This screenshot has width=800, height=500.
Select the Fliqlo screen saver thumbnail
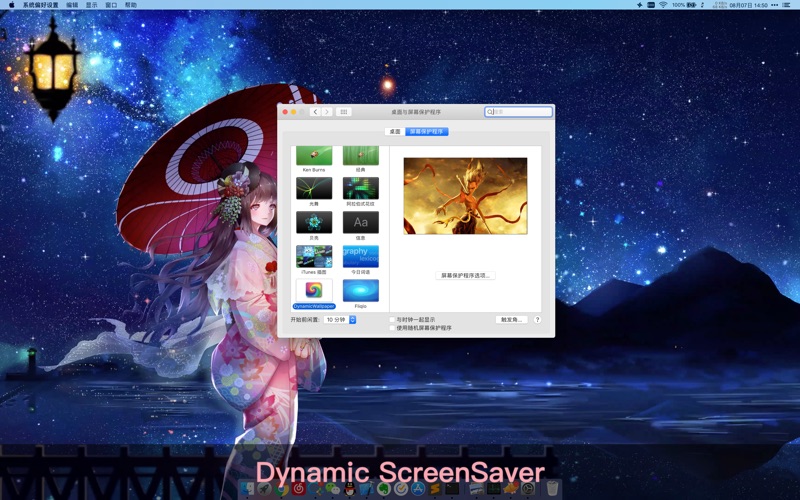[x=361, y=290]
